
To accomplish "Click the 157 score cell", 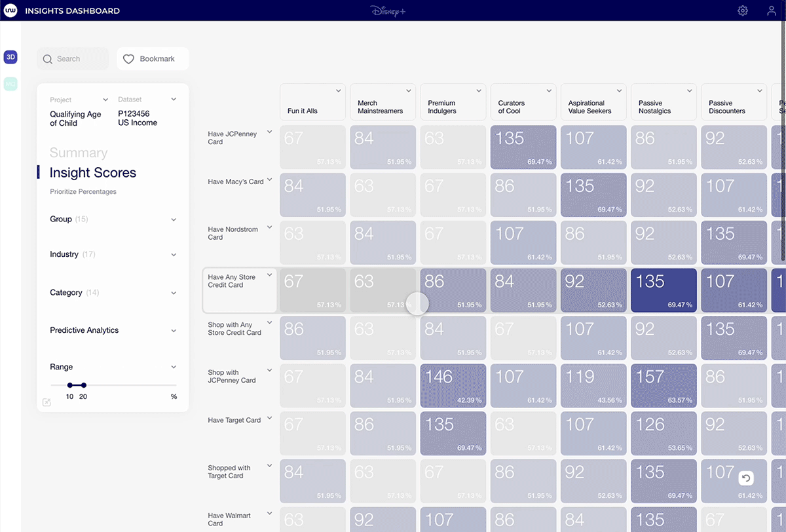I will [664, 386].
